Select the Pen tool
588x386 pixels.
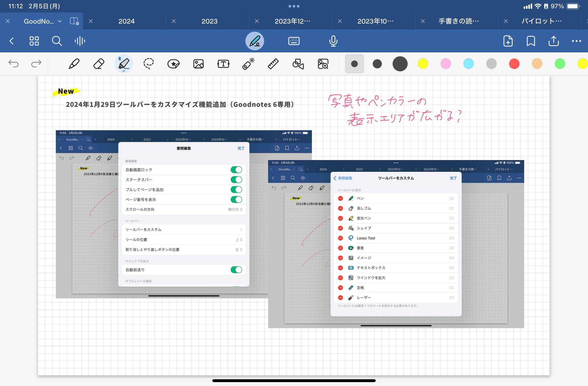(x=74, y=64)
